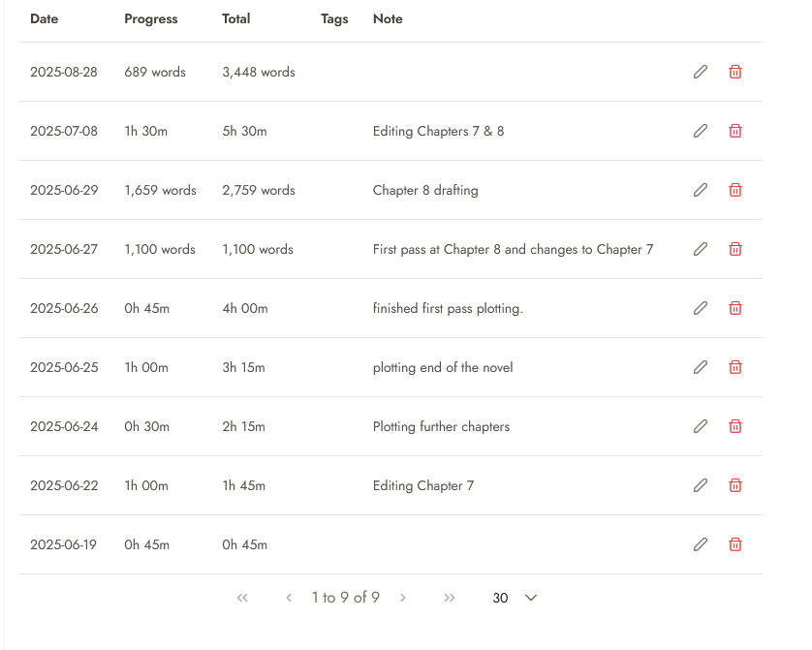Delete the 'Plotting further chapters' entry
Image resolution: width=812 pixels, height=650 pixels.
pyautogui.click(x=735, y=426)
